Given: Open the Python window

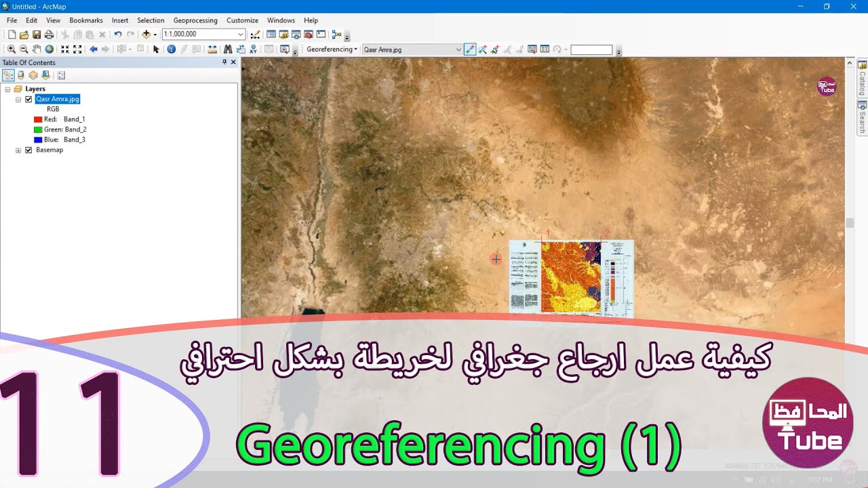Looking at the screenshot, I should tap(321, 34).
